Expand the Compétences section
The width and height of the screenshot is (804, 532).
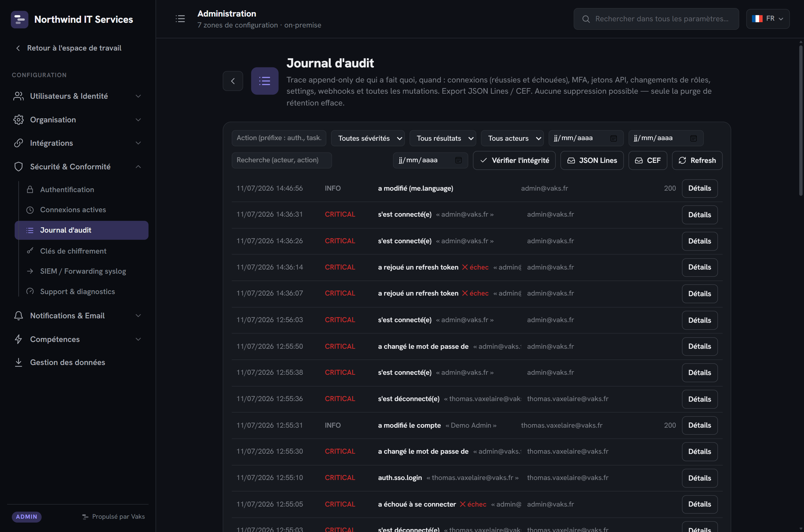point(138,339)
